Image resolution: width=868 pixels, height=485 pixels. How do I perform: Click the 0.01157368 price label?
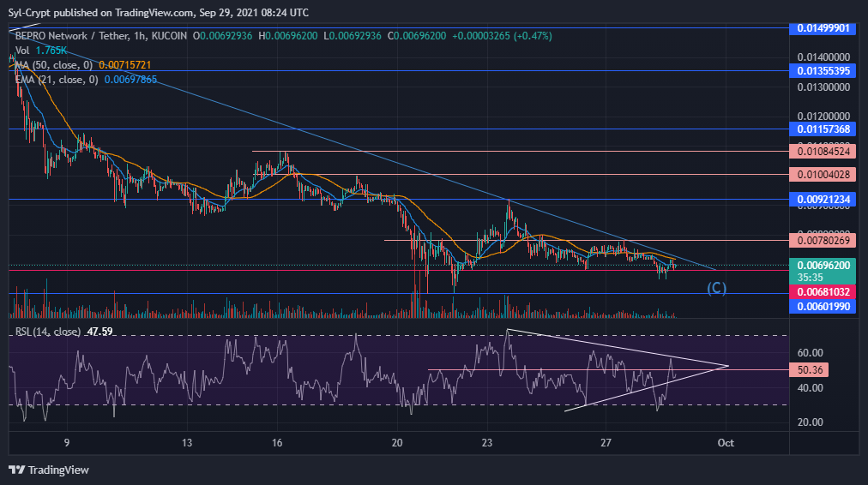click(x=823, y=129)
